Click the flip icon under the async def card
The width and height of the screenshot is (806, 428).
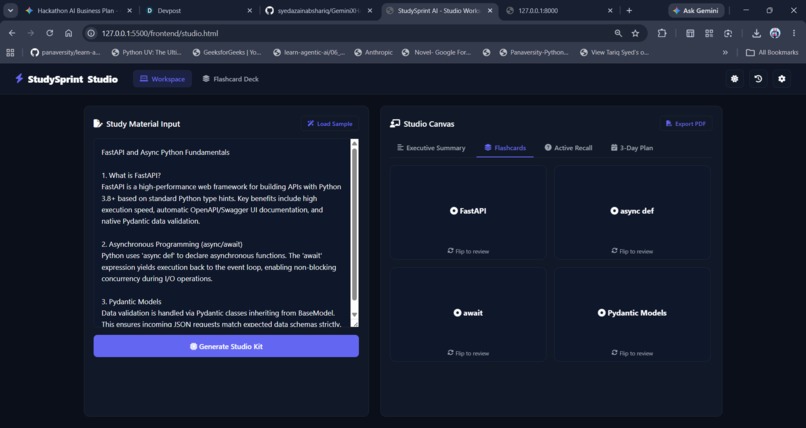(x=614, y=251)
